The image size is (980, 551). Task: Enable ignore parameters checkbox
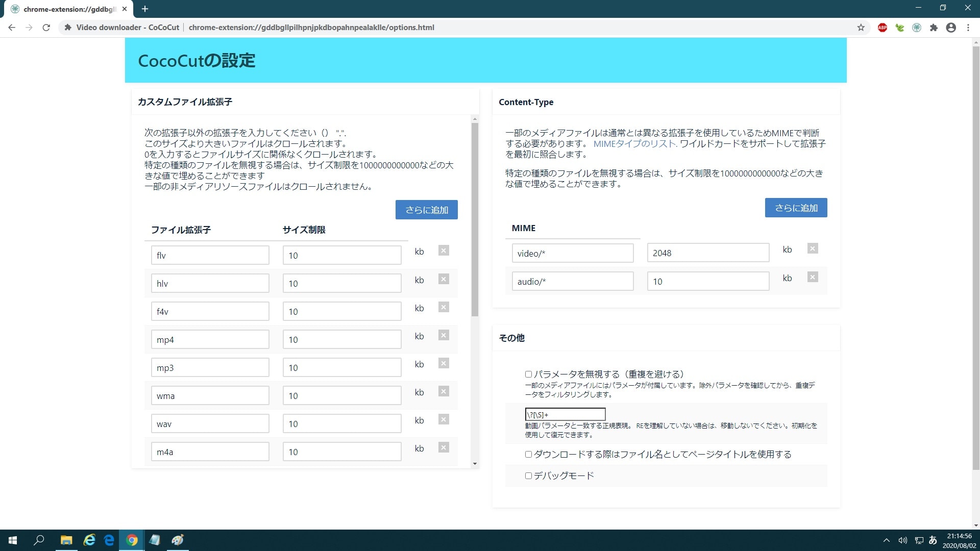pos(528,374)
